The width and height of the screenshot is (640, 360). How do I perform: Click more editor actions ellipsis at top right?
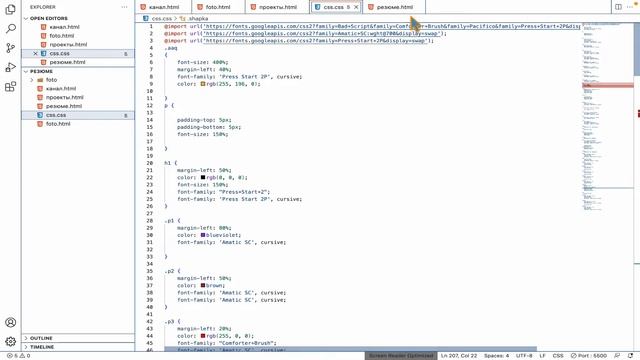[x=631, y=7]
